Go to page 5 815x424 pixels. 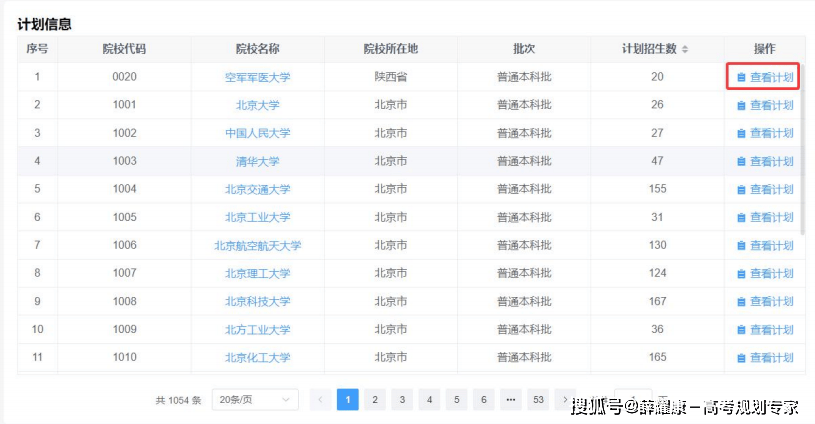pyautogui.click(x=456, y=400)
